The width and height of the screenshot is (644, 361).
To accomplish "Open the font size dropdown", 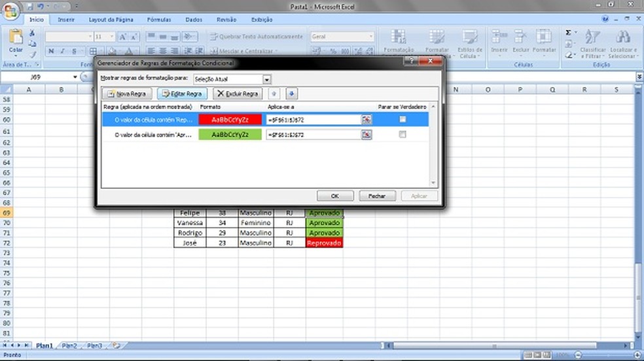I will pos(112,37).
